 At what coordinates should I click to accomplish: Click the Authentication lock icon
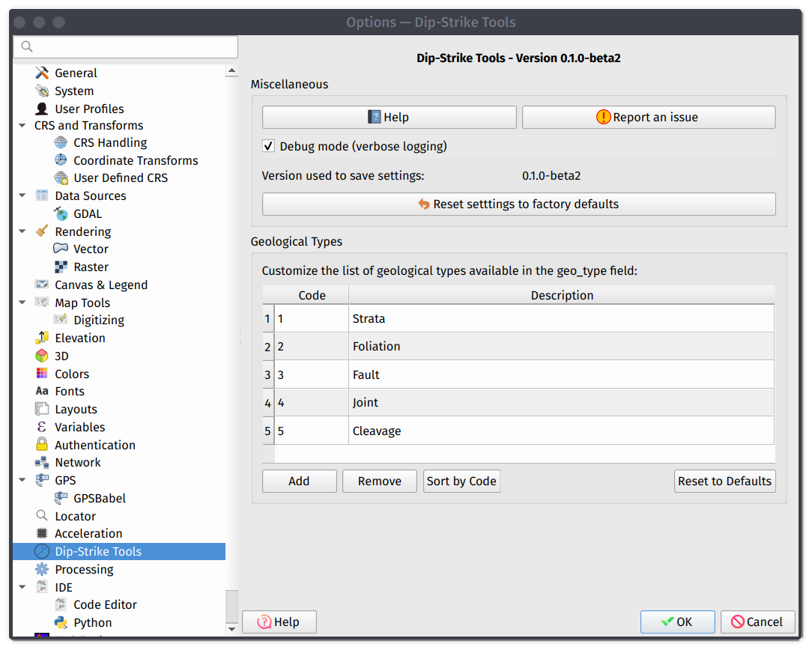(x=42, y=444)
